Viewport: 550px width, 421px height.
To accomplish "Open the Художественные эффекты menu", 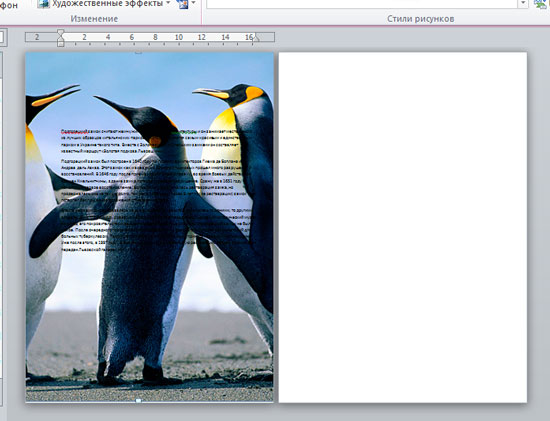I will pos(109,4).
